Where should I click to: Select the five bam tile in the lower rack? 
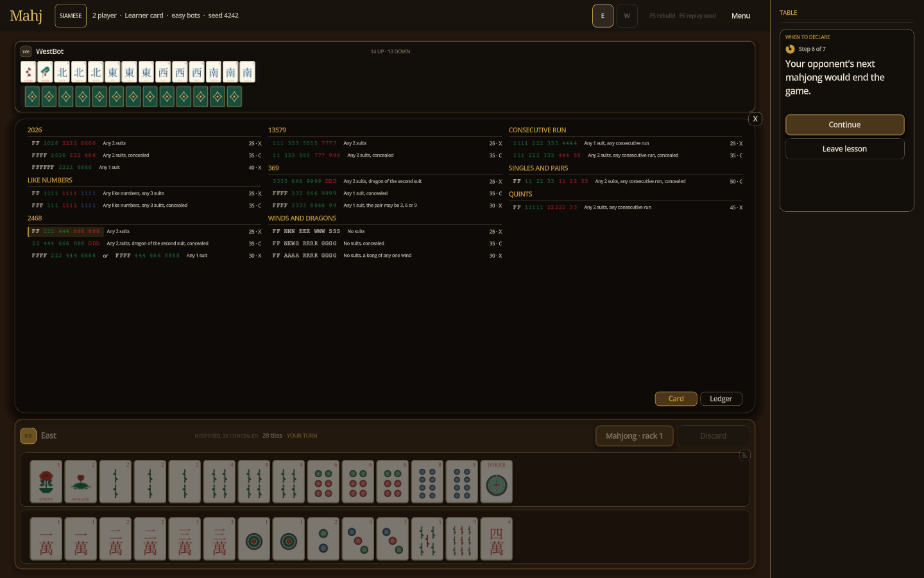click(x=427, y=539)
